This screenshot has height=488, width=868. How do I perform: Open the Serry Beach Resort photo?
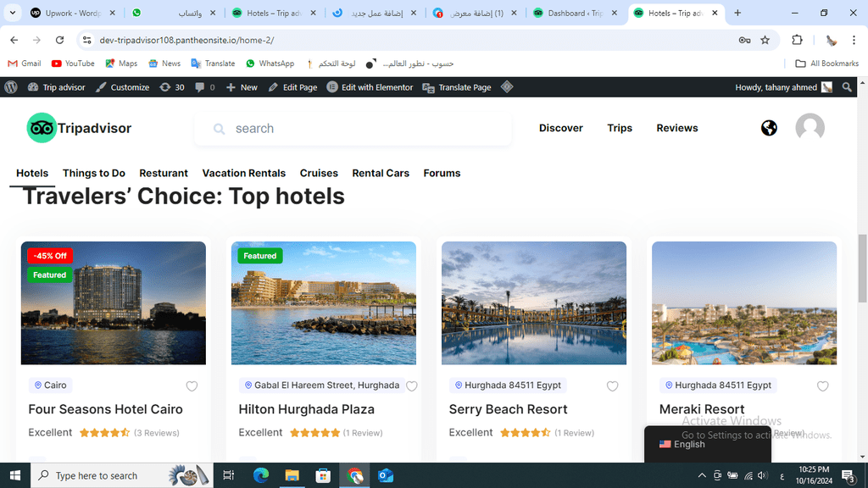(x=534, y=302)
